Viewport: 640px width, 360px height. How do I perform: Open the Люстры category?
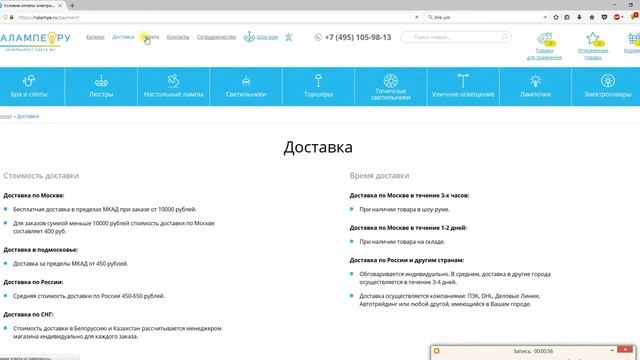pyautogui.click(x=101, y=87)
